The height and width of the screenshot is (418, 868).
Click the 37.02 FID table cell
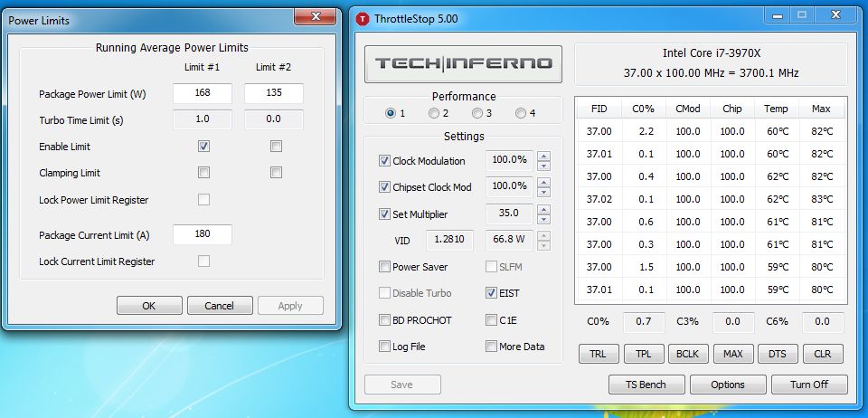click(x=599, y=199)
